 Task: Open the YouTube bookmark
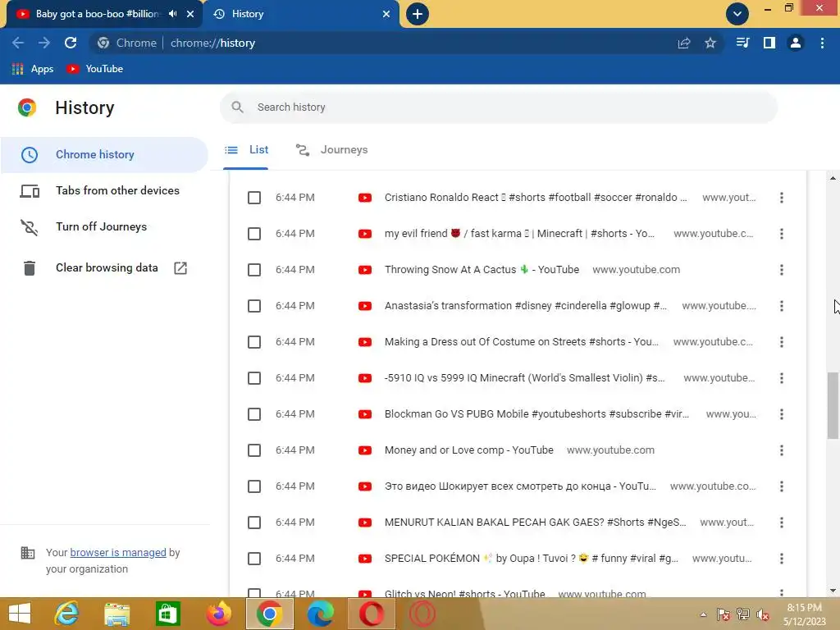(x=95, y=69)
